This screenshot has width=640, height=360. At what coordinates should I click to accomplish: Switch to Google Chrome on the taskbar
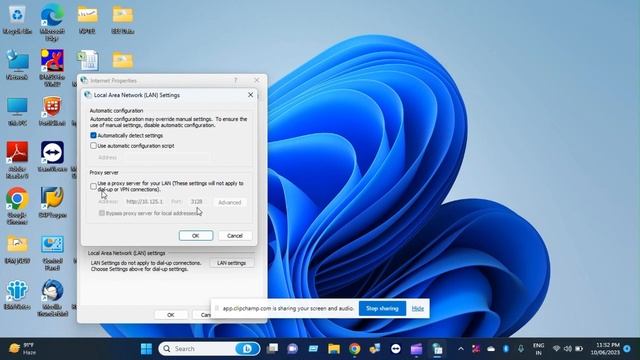354,349
